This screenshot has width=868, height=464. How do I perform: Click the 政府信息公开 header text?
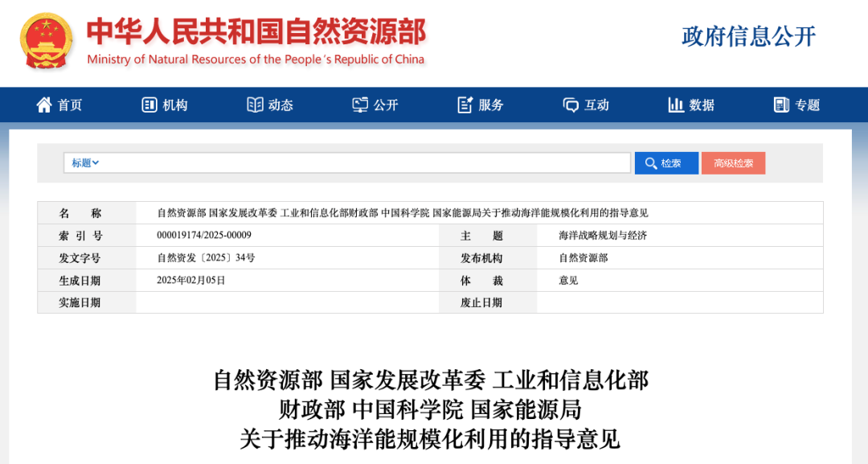click(x=748, y=36)
